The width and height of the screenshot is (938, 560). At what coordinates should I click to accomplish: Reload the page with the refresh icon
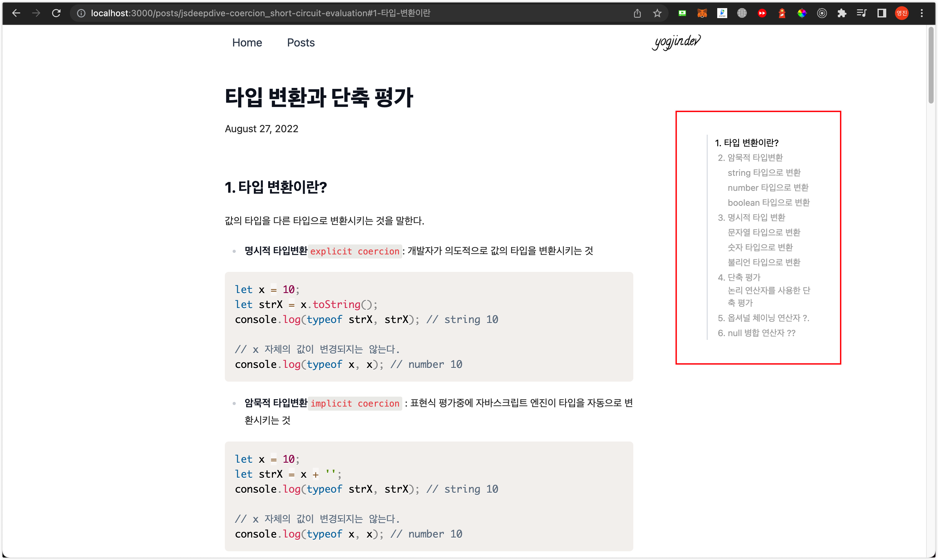[x=56, y=13]
